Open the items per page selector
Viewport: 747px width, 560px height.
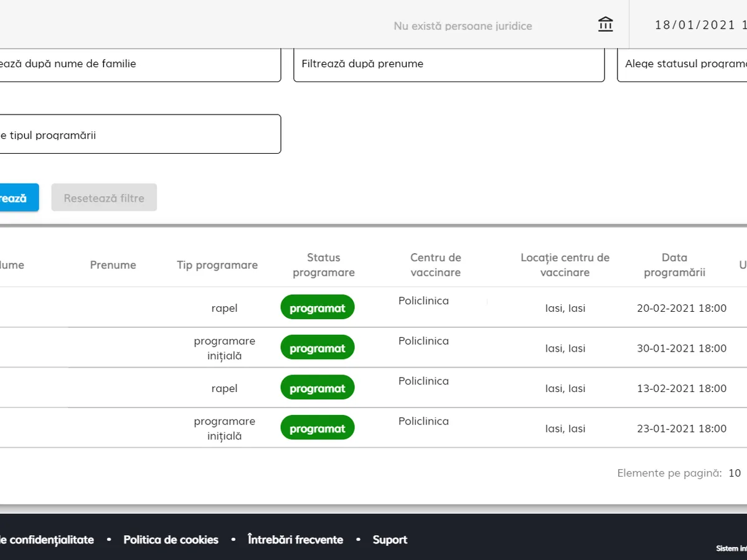click(735, 473)
